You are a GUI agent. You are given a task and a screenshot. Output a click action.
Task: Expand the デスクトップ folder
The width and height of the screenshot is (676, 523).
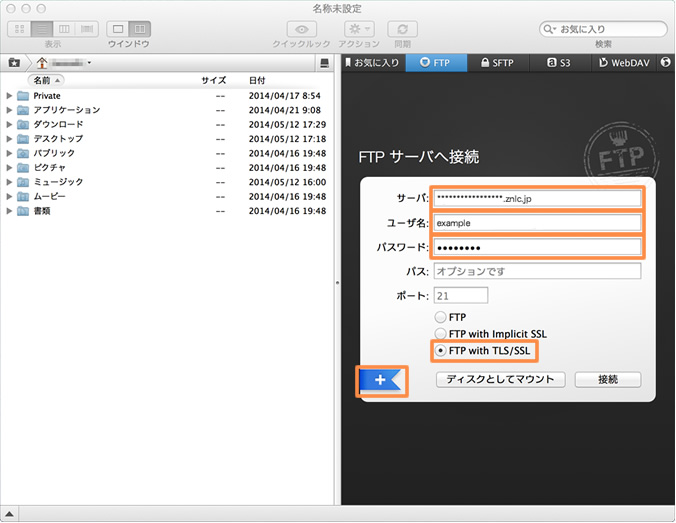pyautogui.click(x=9, y=139)
